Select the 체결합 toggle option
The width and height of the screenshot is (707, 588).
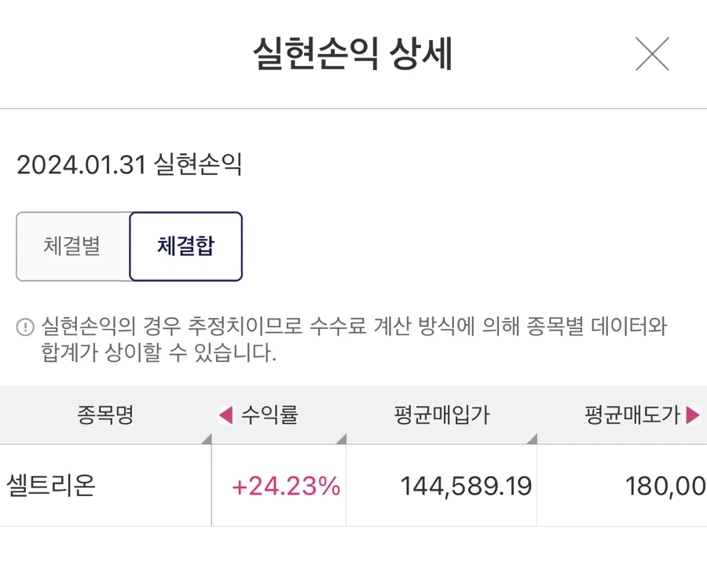[185, 246]
